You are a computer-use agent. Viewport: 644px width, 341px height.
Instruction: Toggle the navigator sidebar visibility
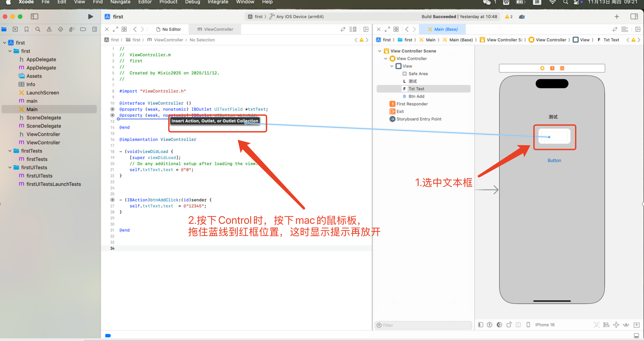click(x=34, y=16)
